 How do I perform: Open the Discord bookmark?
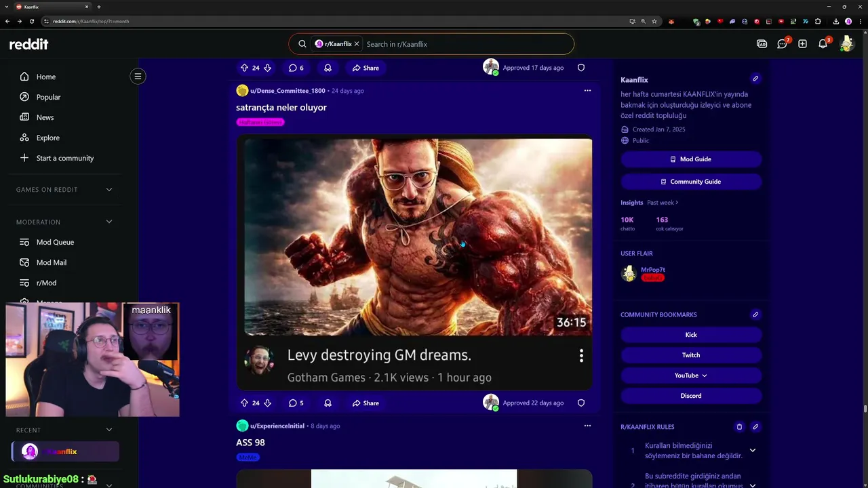pyautogui.click(x=691, y=396)
